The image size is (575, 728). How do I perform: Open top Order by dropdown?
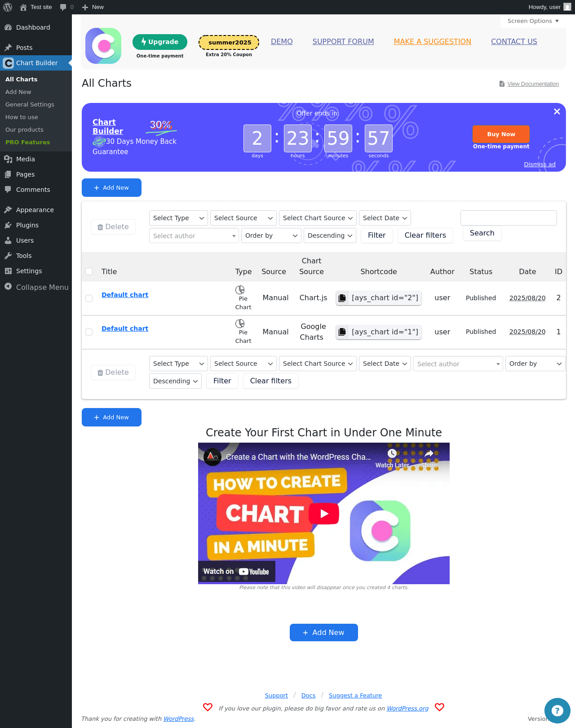[271, 235]
